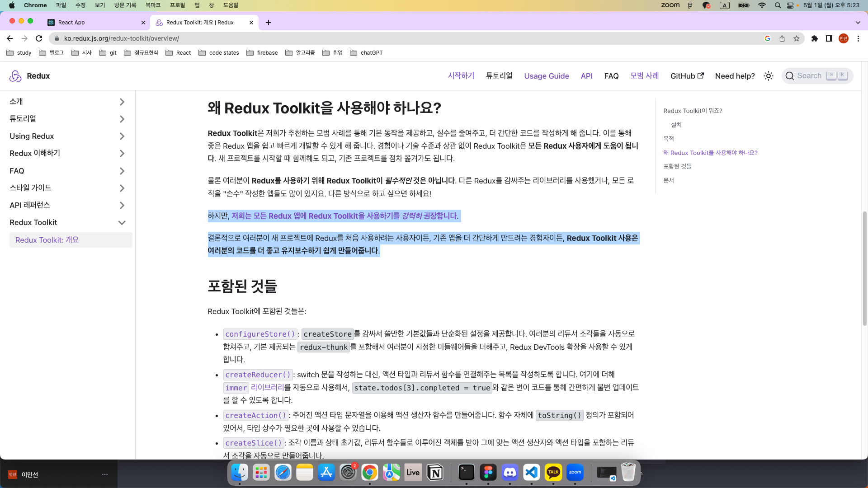Open Trash from the dock
The width and height of the screenshot is (868, 488).
point(628,473)
